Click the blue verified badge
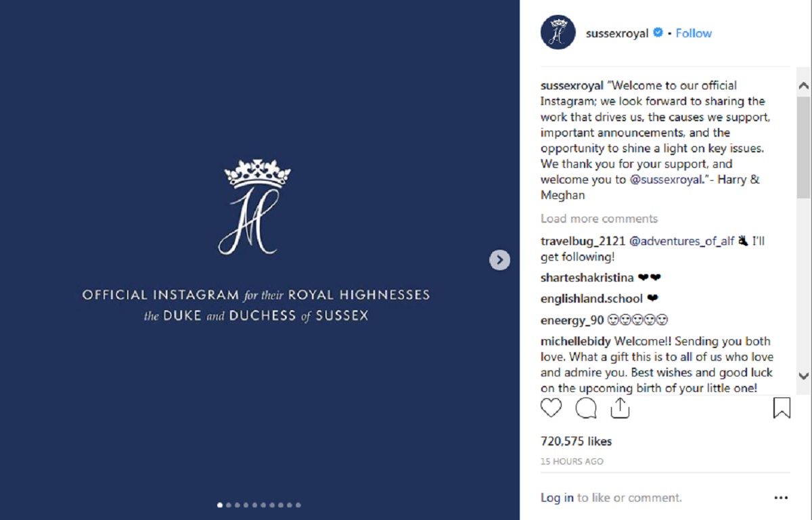Image resolution: width=812 pixels, height=520 pixels. coord(658,32)
